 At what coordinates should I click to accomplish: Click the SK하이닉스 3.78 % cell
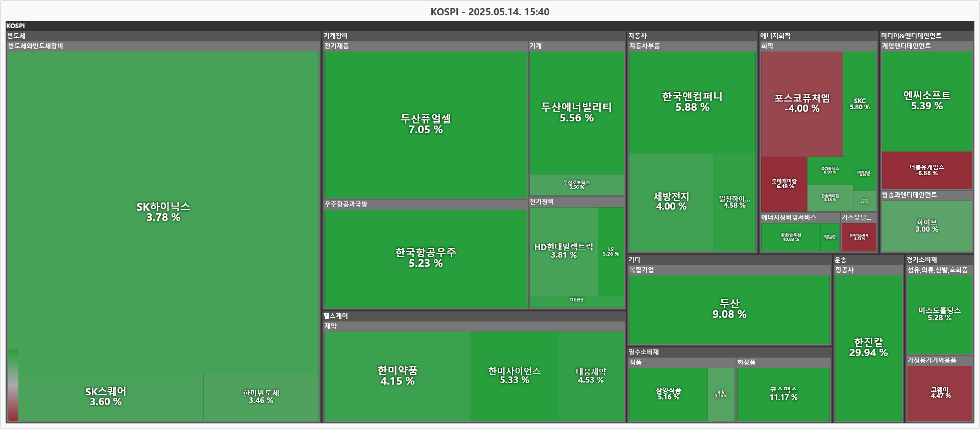click(163, 212)
